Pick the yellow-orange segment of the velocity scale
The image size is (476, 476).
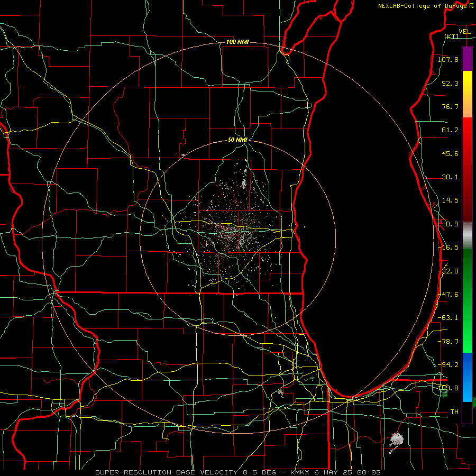tap(467, 94)
